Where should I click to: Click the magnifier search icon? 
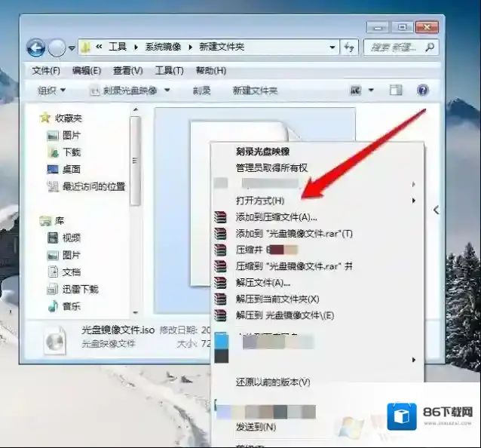[430, 48]
